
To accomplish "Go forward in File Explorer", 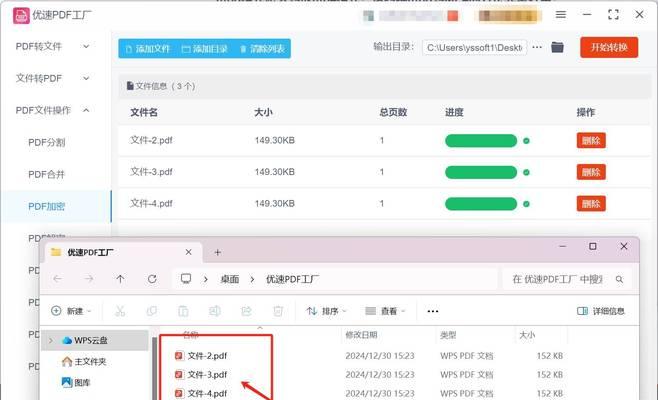I will point(89,279).
